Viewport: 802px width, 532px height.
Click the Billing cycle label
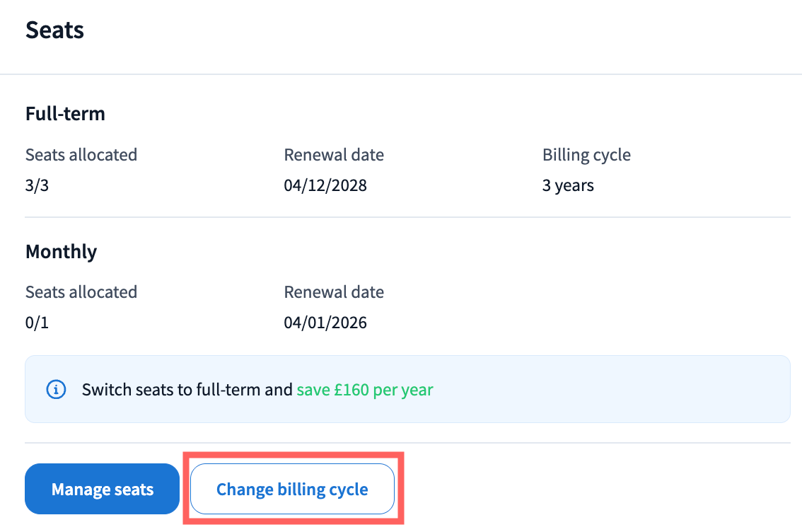coord(586,155)
